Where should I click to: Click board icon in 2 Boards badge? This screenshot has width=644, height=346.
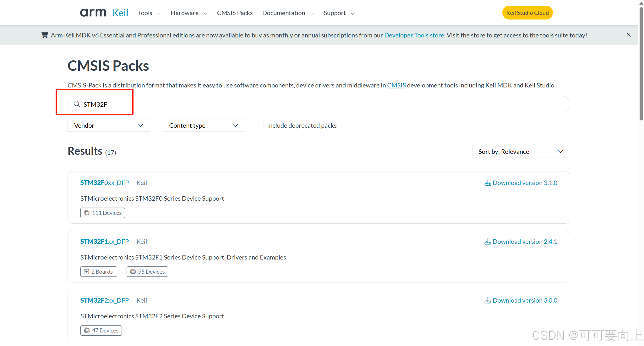coord(86,271)
